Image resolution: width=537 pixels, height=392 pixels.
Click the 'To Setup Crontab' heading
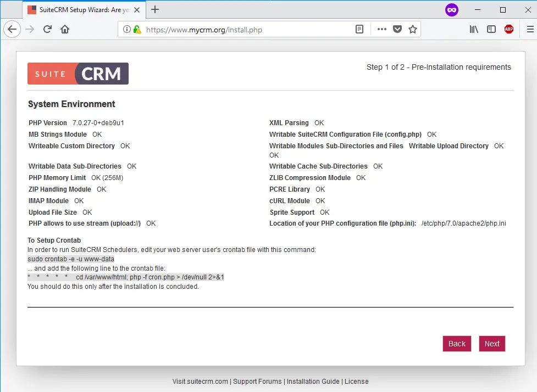(54, 240)
